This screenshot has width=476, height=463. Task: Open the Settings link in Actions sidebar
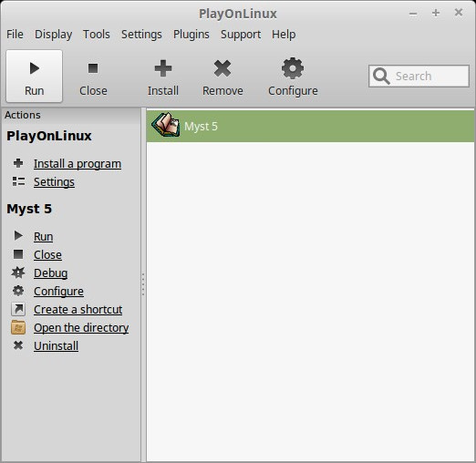coord(54,182)
